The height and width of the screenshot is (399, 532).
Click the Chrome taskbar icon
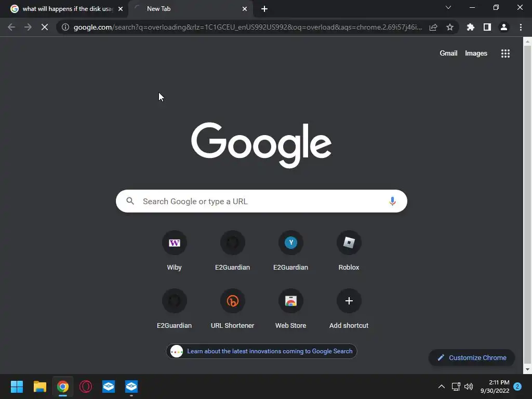pos(63,387)
